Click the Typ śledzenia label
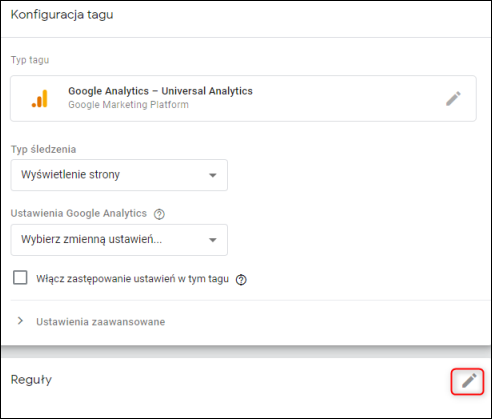Image resolution: width=492 pixels, height=419 pixels. coord(43,149)
